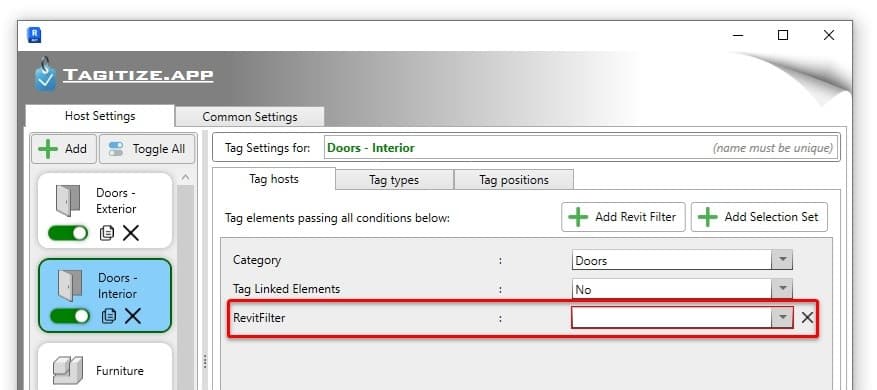Click the Tag Linked Elements label
The image size is (877, 390).
286,289
